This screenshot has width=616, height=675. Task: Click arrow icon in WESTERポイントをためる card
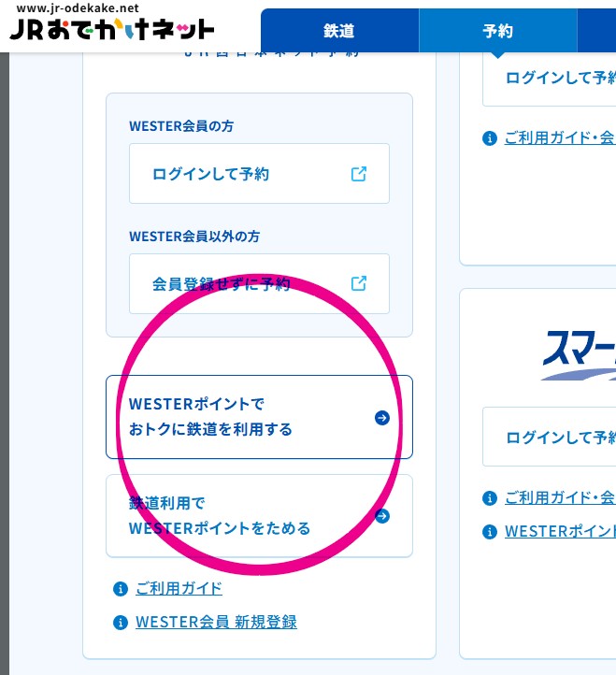[381, 516]
